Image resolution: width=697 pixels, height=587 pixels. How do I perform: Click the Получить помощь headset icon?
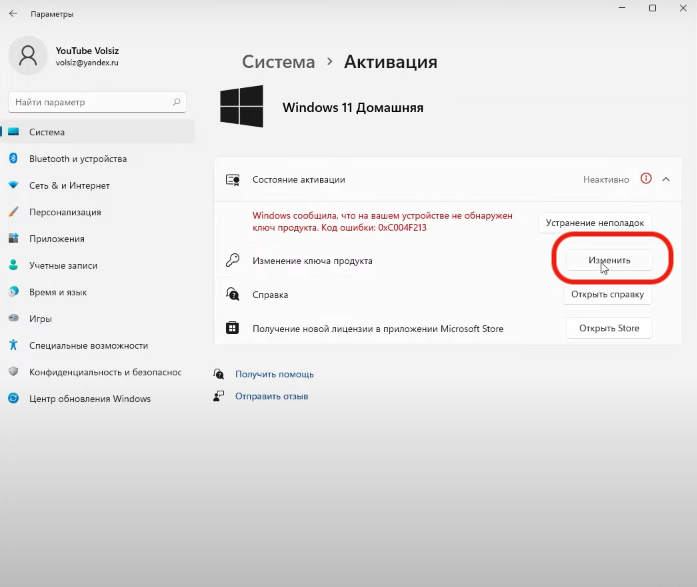(x=218, y=374)
